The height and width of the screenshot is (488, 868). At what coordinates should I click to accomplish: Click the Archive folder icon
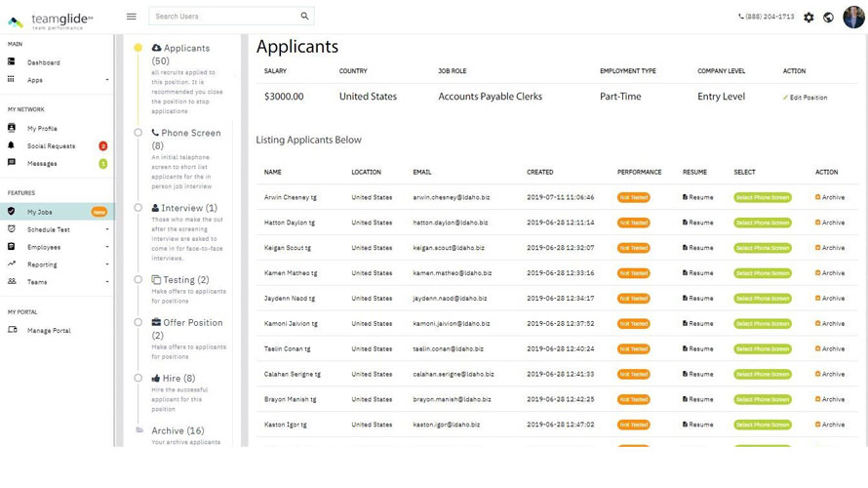point(139,429)
